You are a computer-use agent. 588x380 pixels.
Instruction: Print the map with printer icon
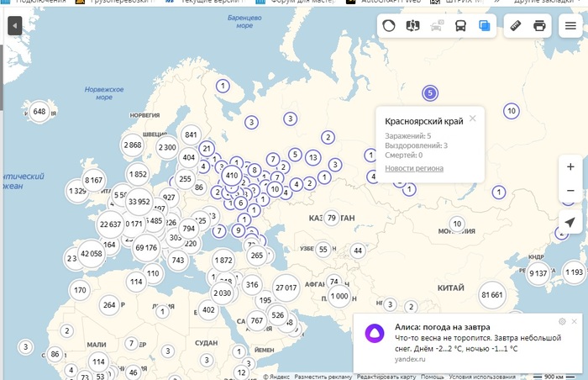(539, 25)
